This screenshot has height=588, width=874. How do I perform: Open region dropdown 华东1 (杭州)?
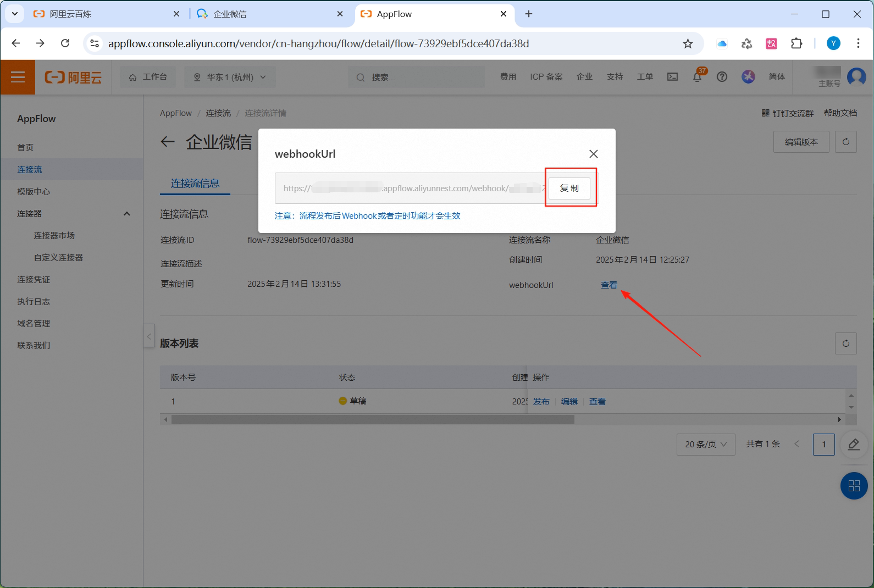pos(230,77)
